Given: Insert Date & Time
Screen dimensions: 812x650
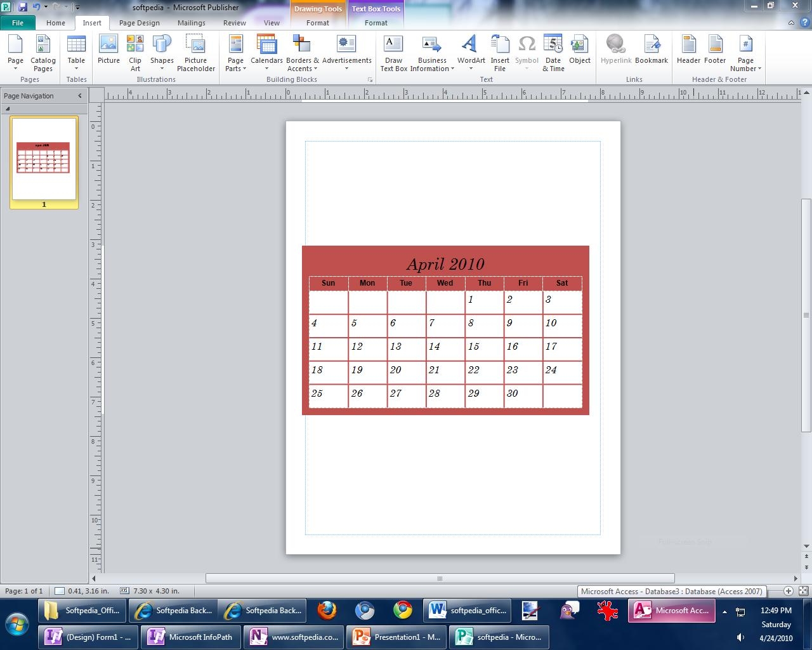Looking at the screenshot, I should pyautogui.click(x=553, y=53).
